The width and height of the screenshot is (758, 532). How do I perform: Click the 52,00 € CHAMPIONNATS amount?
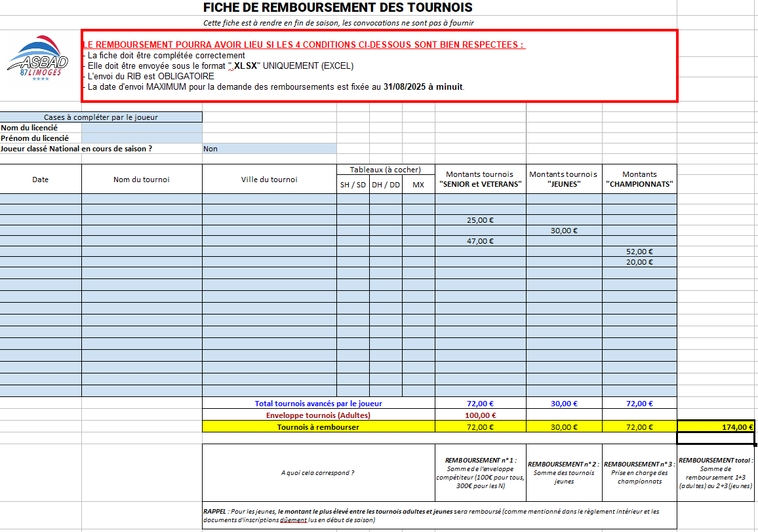(x=639, y=251)
